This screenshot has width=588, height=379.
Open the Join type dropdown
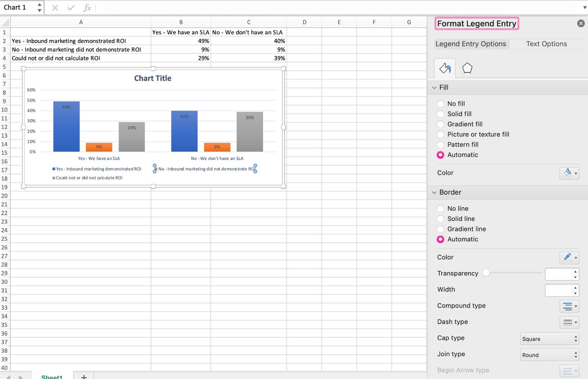(x=549, y=355)
